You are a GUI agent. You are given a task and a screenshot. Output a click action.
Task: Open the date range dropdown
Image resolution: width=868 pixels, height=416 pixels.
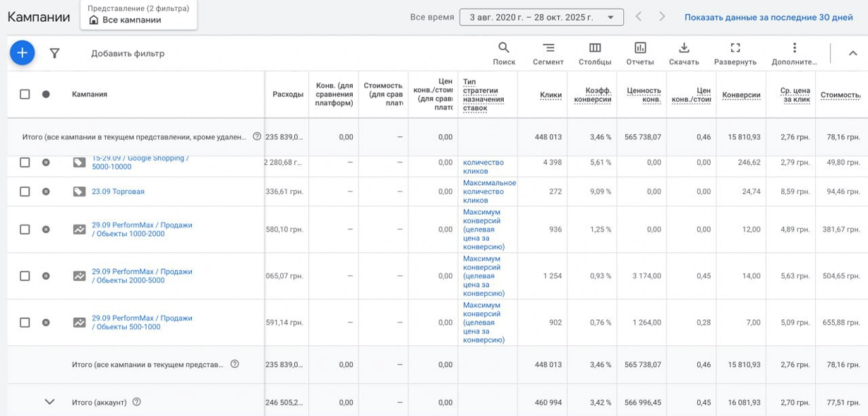(x=541, y=17)
